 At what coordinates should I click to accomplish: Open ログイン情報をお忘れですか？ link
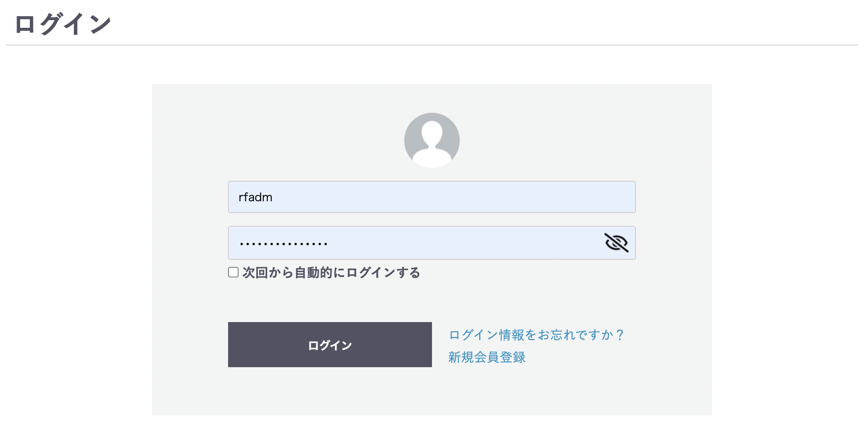pos(536,335)
